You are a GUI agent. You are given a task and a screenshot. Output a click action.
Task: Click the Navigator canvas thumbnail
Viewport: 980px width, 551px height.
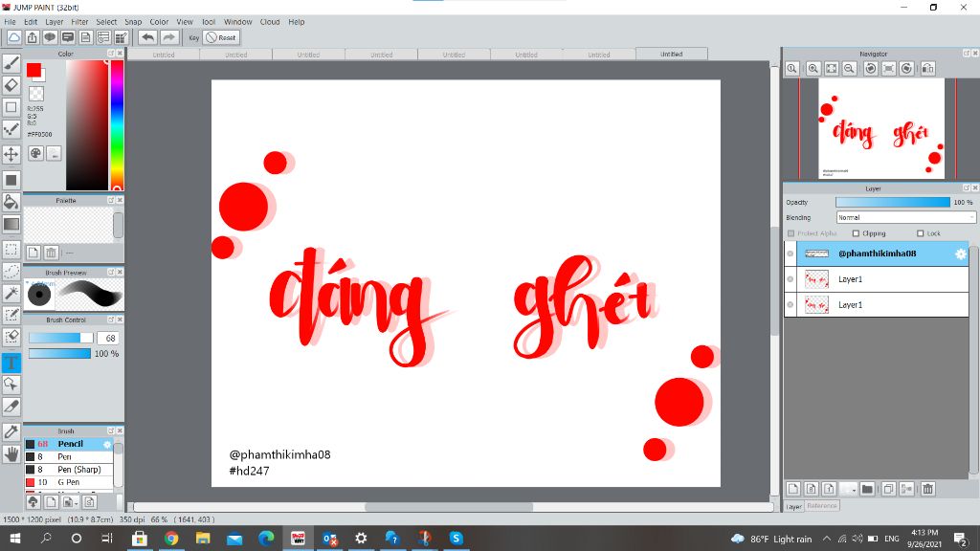click(x=881, y=129)
